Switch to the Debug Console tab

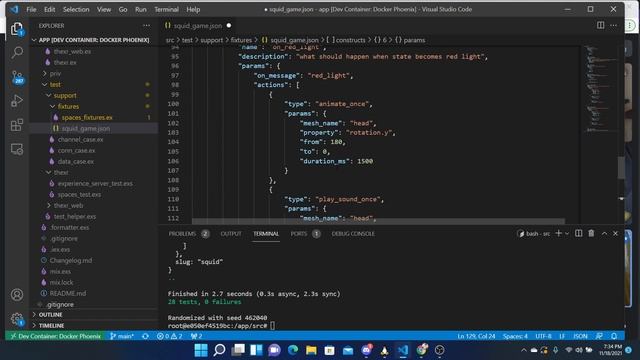[353, 234]
